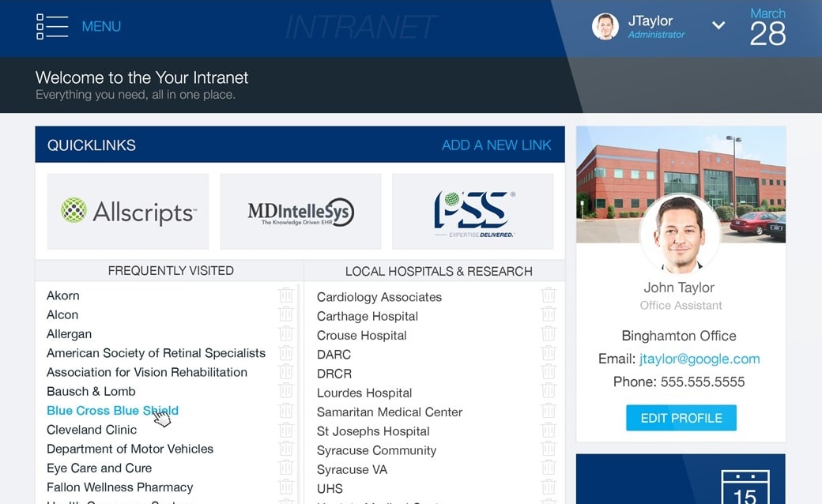Open the Allscripts quicklink tile
The image size is (822, 504).
(x=128, y=212)
